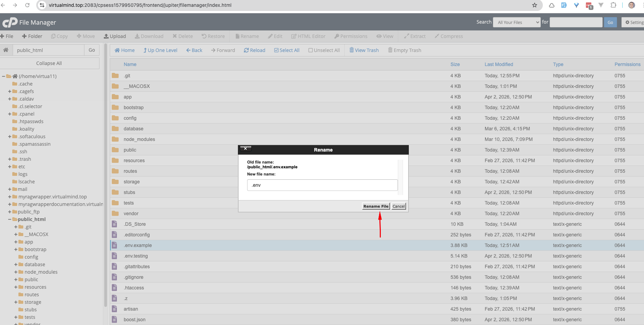Sort by Last Modified column header

499,64
